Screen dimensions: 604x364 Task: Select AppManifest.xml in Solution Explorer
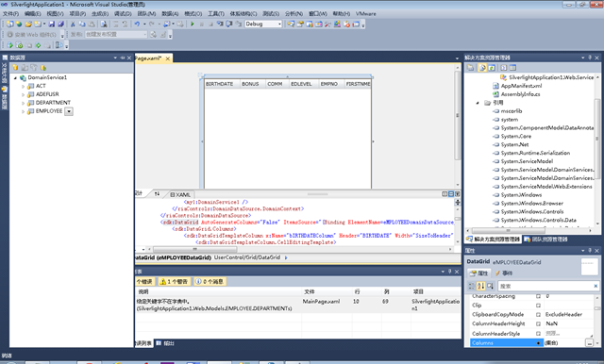[521, 86]
